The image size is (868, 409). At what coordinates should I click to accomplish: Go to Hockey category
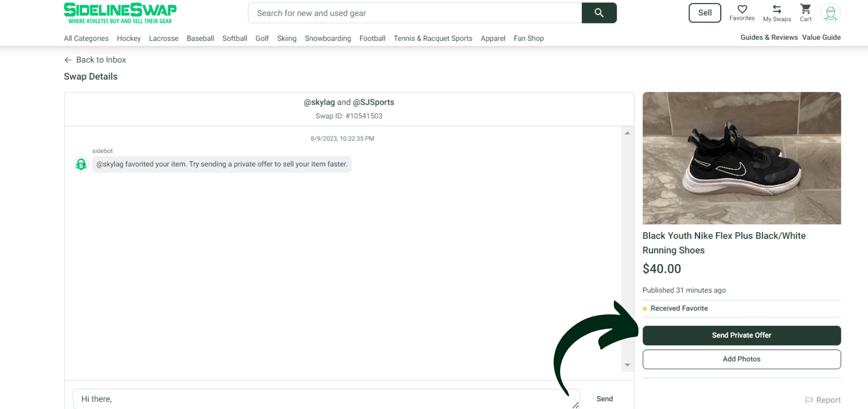click(129, 38)
